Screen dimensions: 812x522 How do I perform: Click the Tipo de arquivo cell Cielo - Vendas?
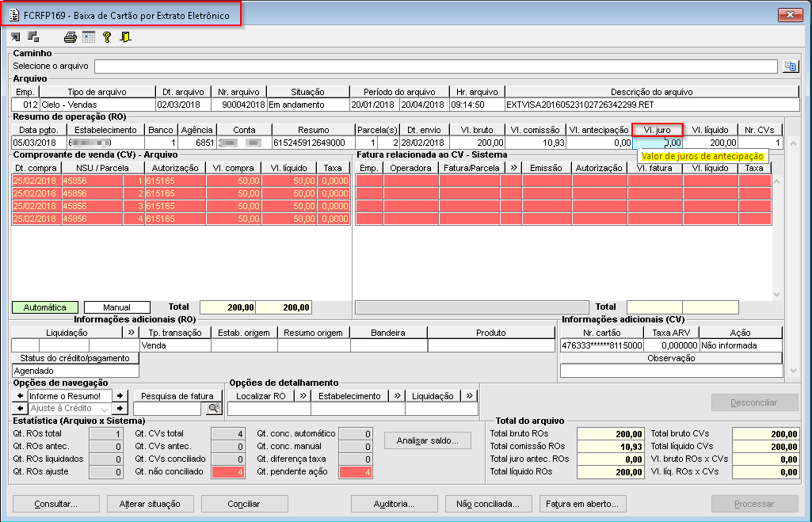97,105
